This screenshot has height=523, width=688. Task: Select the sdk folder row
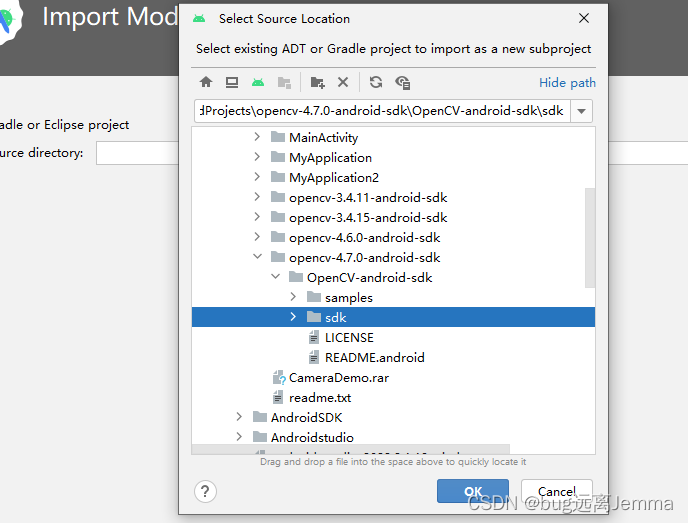point(393,317)
